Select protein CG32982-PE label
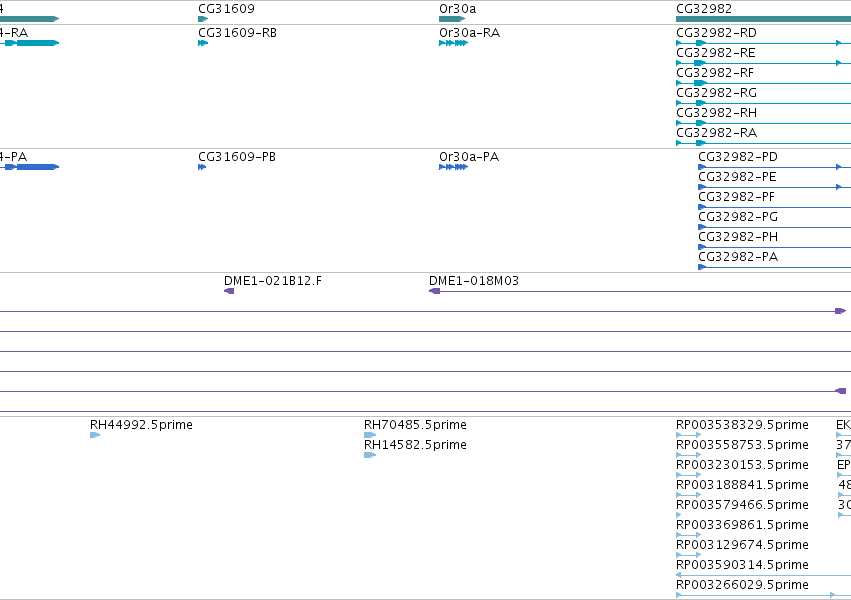851x600 pixels. [738, 177]
